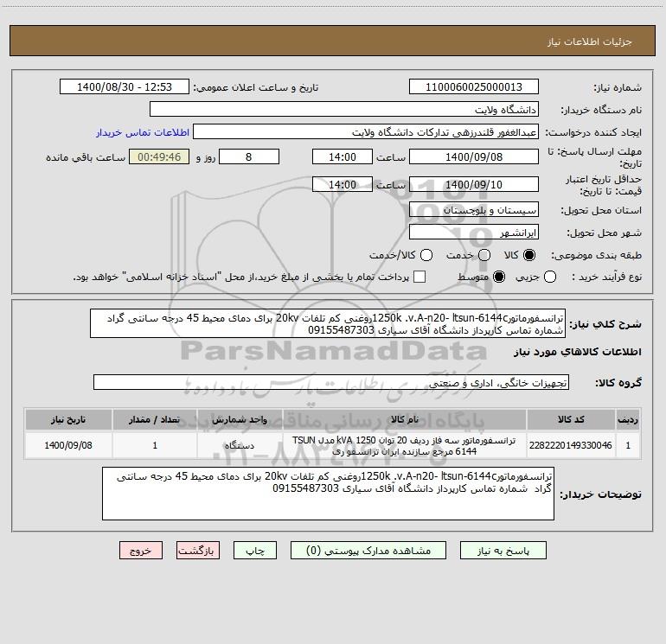Click مشاهده مدارک پیوستی (0) button
This screenshot has height=644, width=666.
[368, 551]
